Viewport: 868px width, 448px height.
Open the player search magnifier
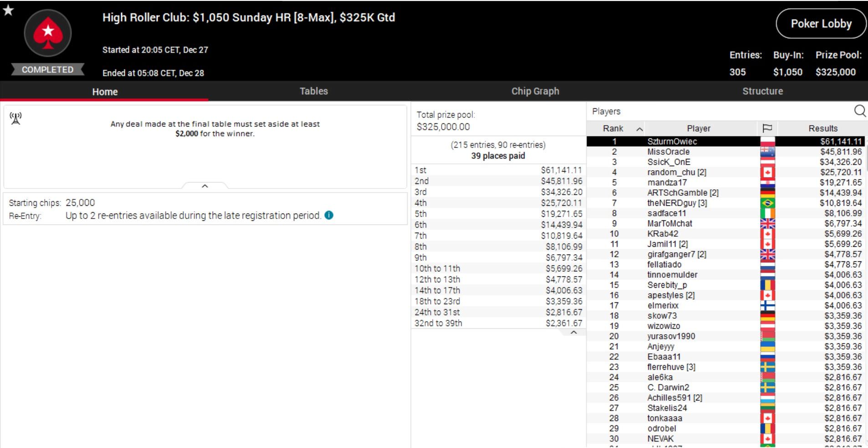click(x=859, y=111)
